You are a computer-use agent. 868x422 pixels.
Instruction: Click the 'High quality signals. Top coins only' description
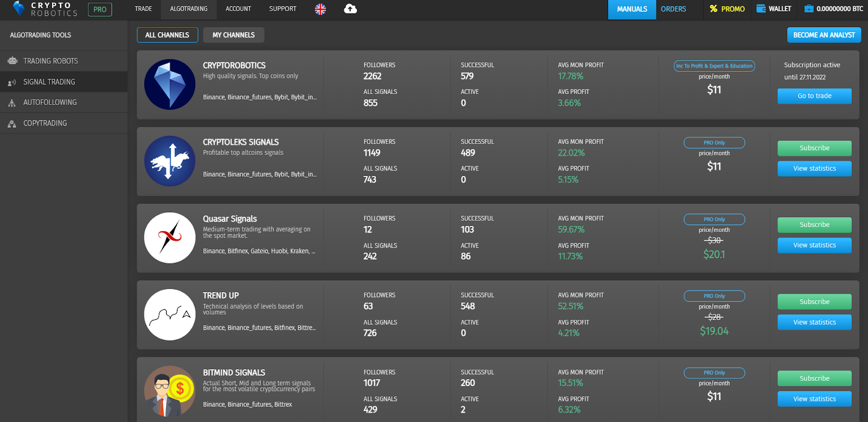coord(251,76)
